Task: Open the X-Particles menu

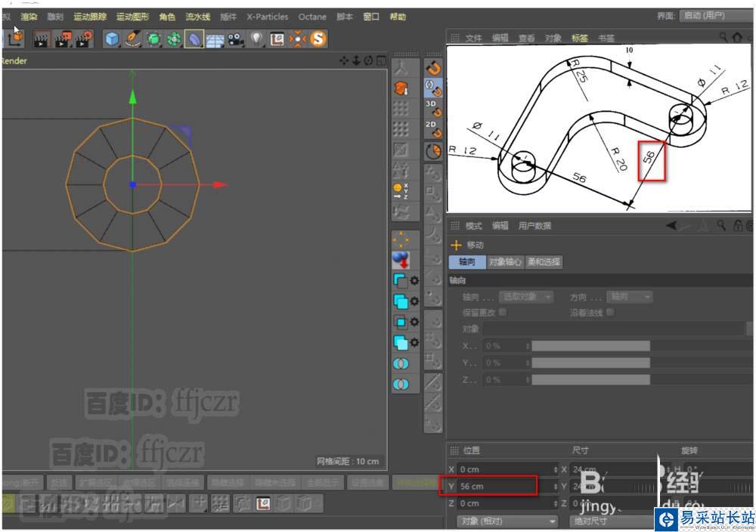Action: pos(268,17)
